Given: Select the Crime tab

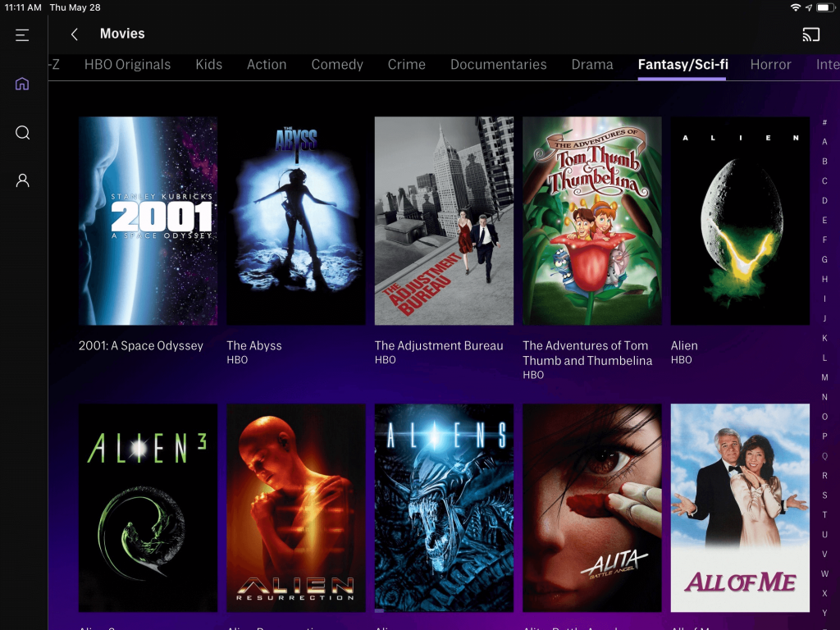Looking at the screenshot, I should pos(407,64).
